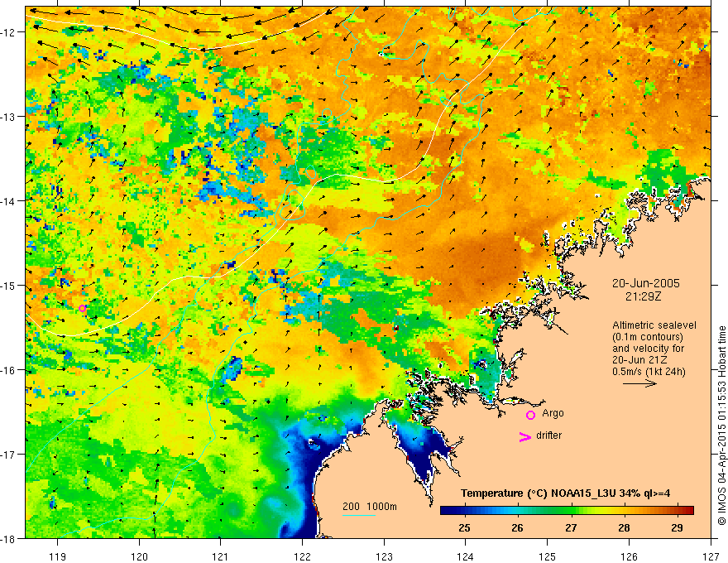This screenshot has height=563, width=728.
Task: Click the 21:29Z time label
Action: tap(643, 296)
